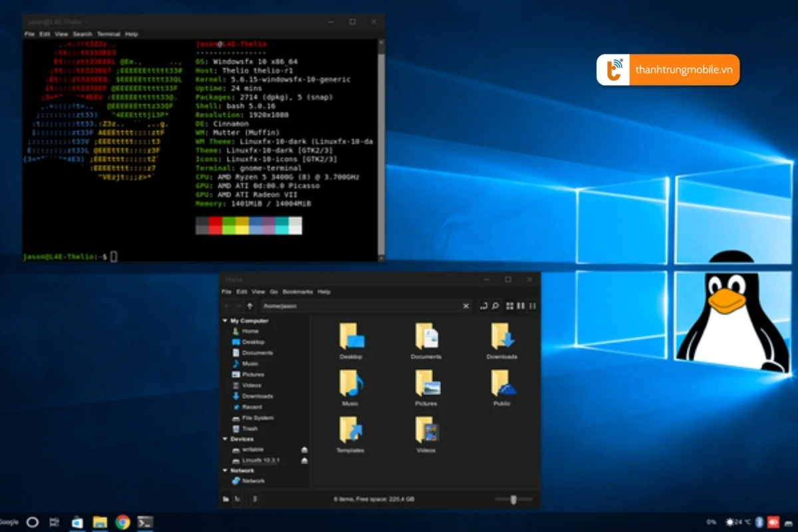Activate the search icon in Nemo toolbar
This screenshot has width=798, height=532.
pyautogui.click(x=495, y=306)
